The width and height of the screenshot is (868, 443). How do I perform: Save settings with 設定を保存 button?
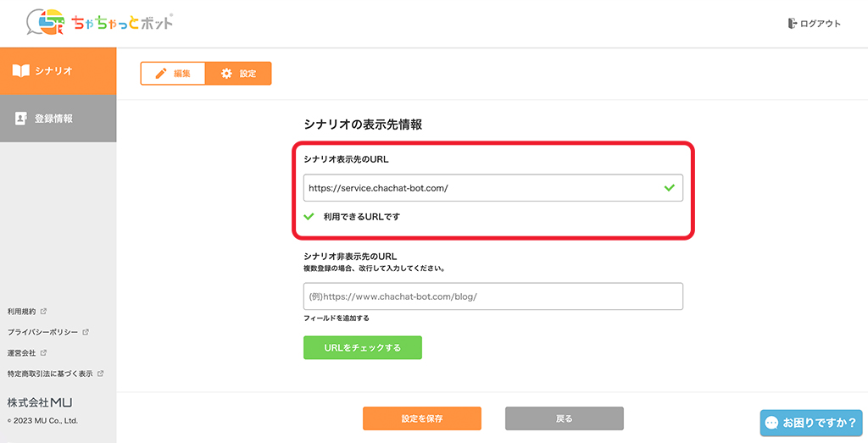pyautogui.click(x=421, y=418)
